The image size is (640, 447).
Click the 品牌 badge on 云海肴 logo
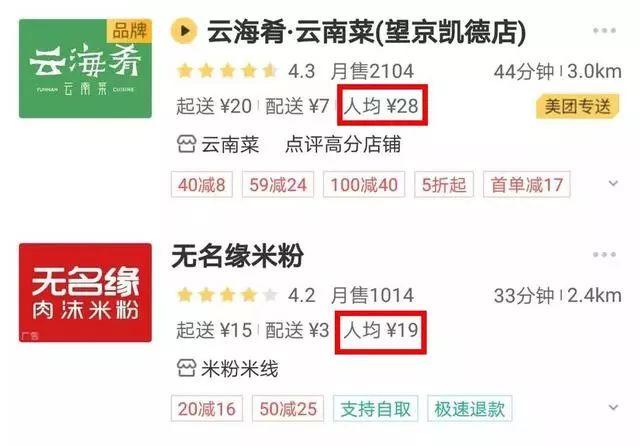(129, 31)
